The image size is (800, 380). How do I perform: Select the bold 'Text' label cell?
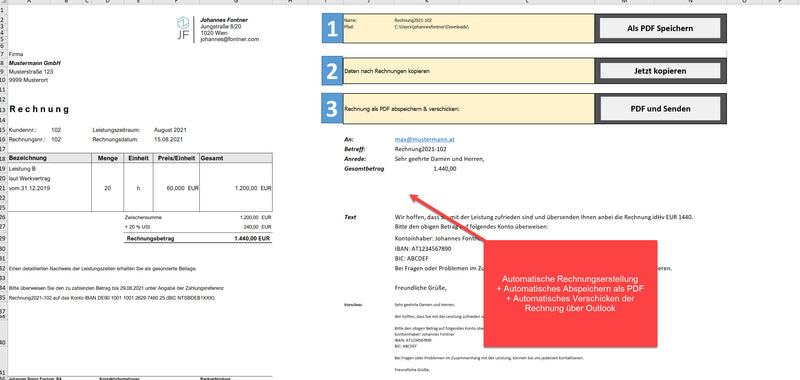350,217
